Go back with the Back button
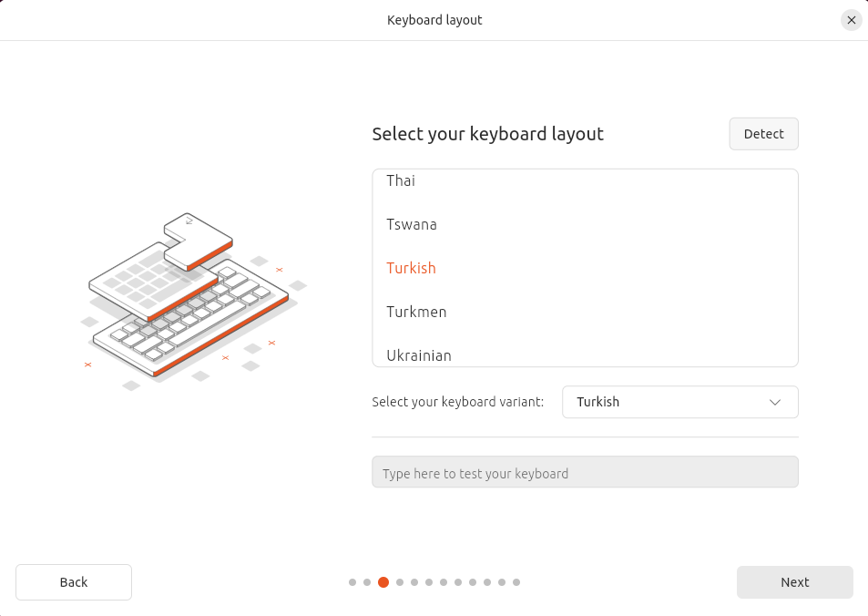868x616 pixels. point(74,582)
